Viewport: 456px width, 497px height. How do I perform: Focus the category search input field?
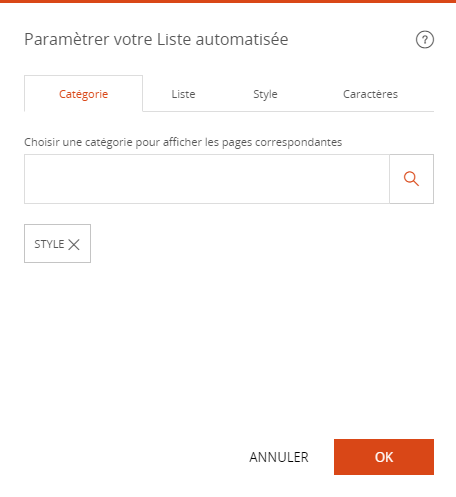coord(207,179)
